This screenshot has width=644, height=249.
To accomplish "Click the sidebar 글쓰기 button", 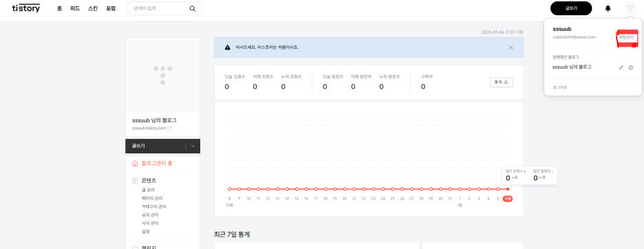I will [x=155, y=146].
